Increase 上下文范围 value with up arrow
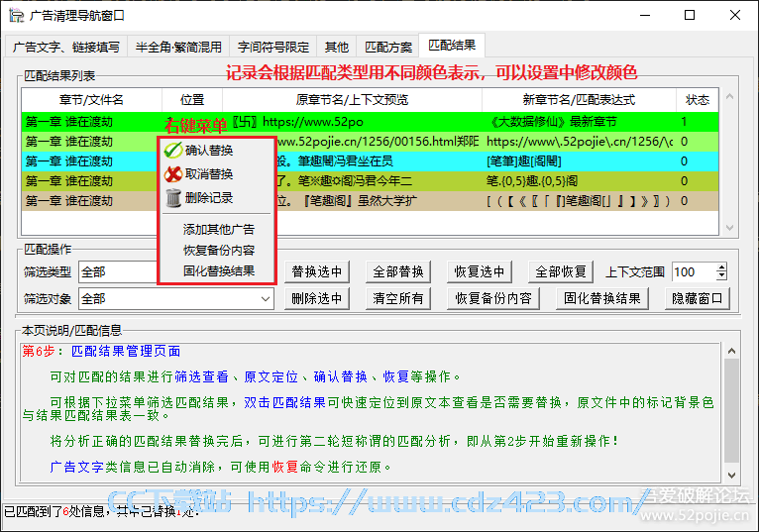 tap(721, 267)
